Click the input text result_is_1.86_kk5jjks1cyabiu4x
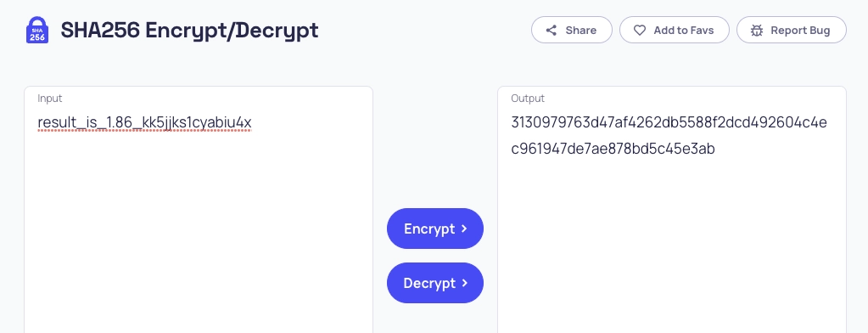Screen dimensions: 868x333 pyautogui.click(x=144, y=122)
